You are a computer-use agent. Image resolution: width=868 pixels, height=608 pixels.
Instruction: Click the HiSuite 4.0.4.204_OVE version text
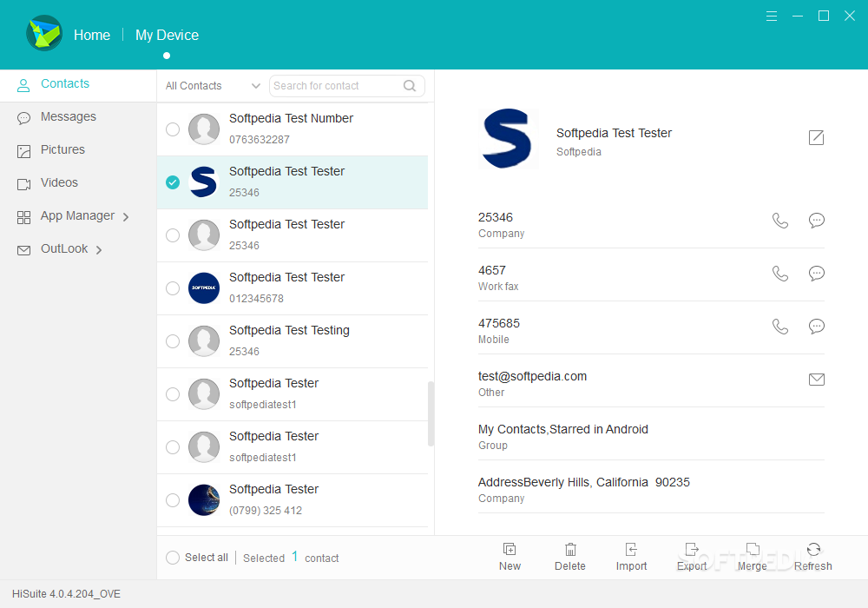(67, 593)
